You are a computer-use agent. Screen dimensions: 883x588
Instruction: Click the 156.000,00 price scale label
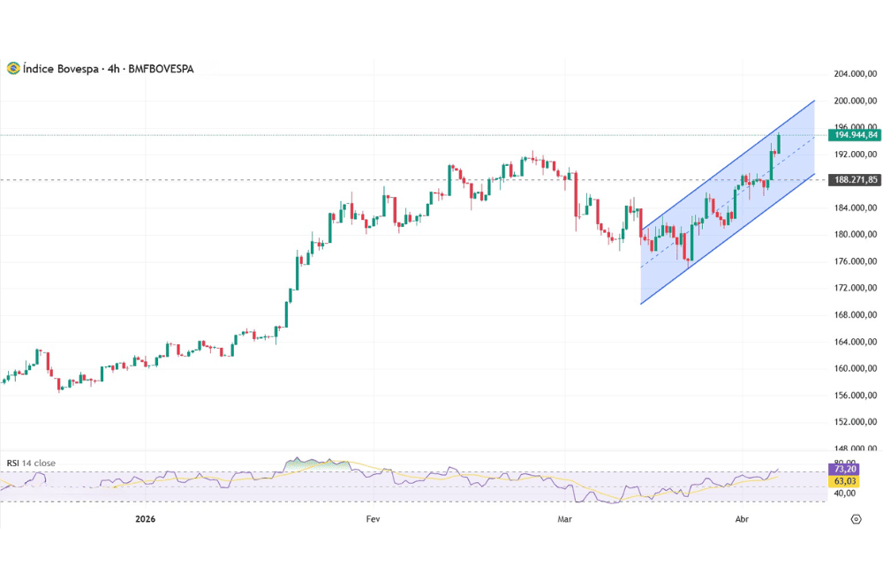pyautogui.click(x=855, y=395)
